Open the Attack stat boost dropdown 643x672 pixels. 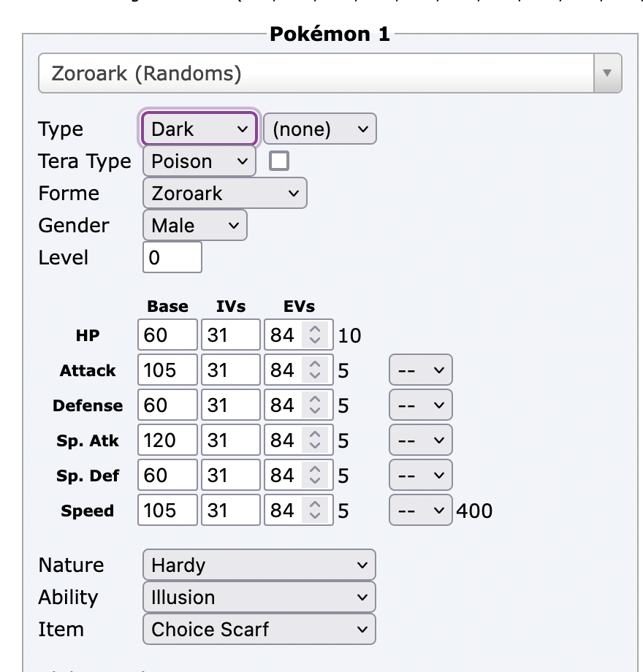pyautogui.click(x=421, y=370)
